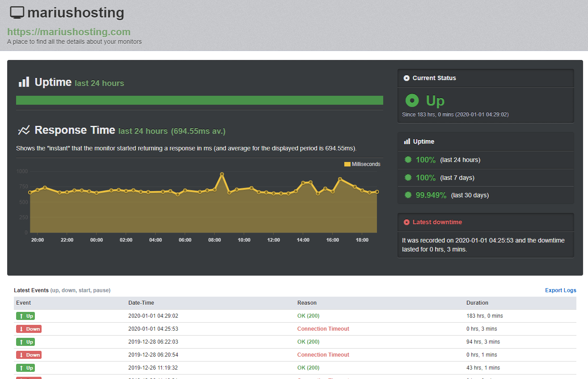Click the 94 hrs, 3 mins duration cell
Screen dimensions: 588x379
tap(483, 342)
